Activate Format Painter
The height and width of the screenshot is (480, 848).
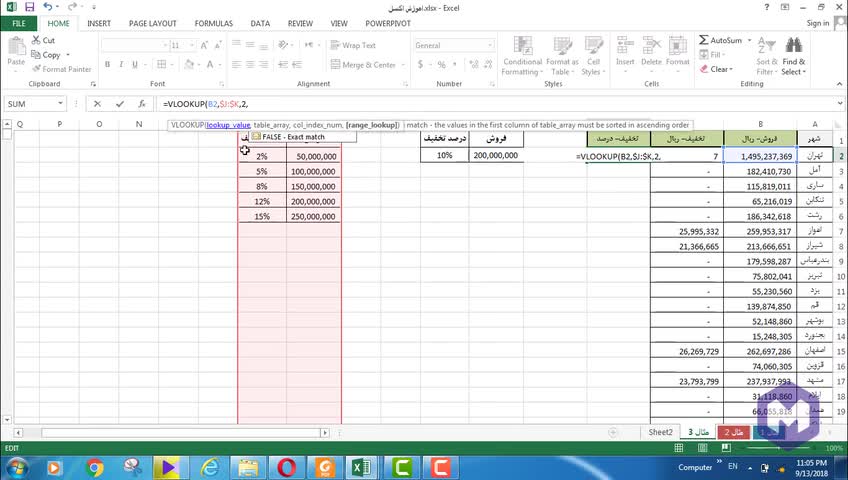(x=61, y=69)
